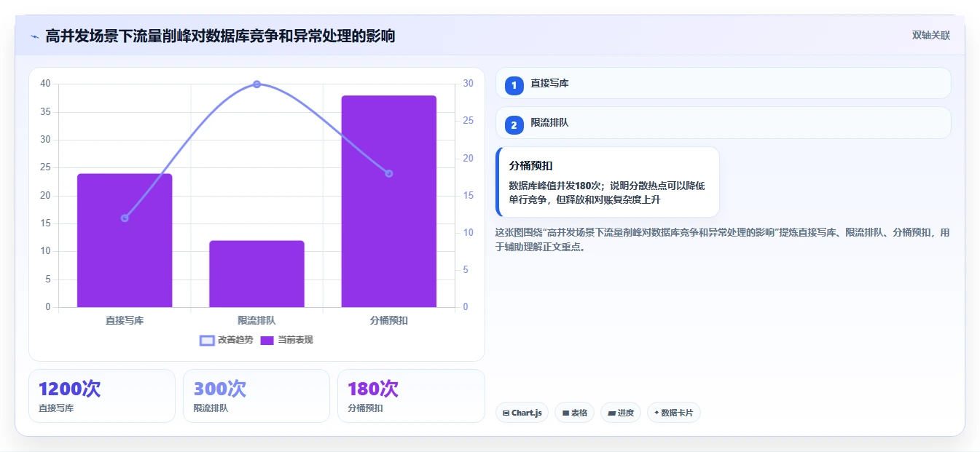Click the line point on 分桶预扣 bar
980x452 pixels.
pyautogui.click(x=389, y=173)
